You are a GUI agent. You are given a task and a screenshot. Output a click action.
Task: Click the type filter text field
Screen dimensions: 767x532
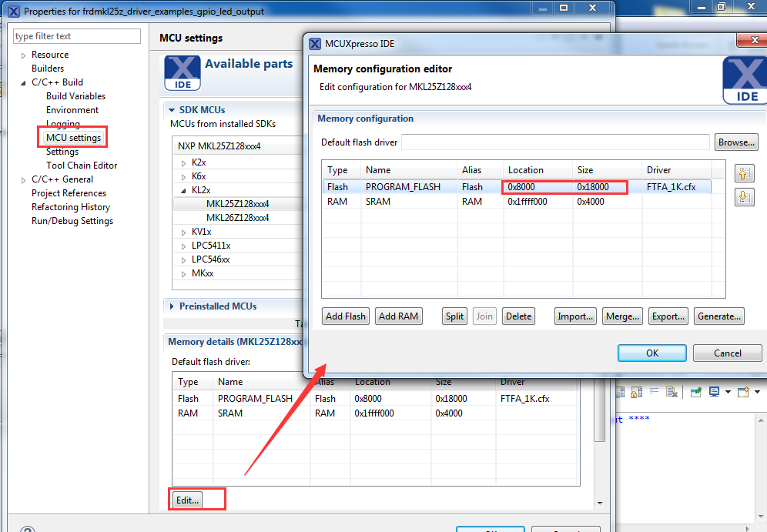(77, 36)
